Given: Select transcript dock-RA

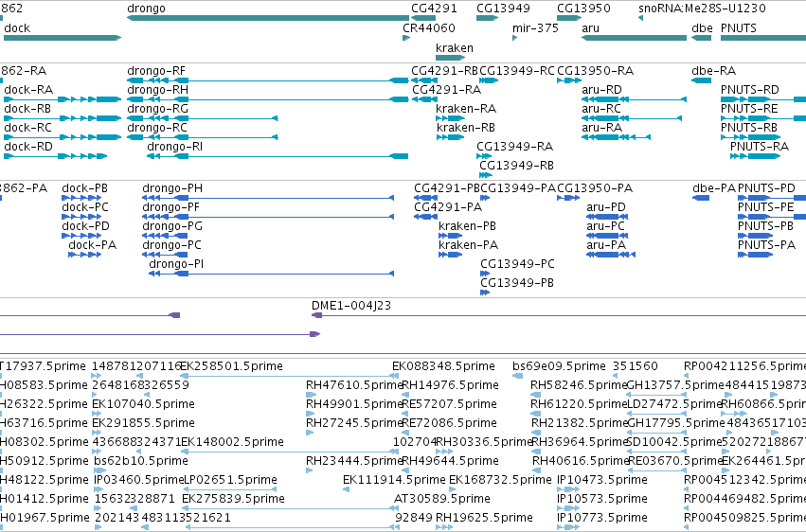Looking at the screenshot, I should pyautogui.click(x=63, y=99).
